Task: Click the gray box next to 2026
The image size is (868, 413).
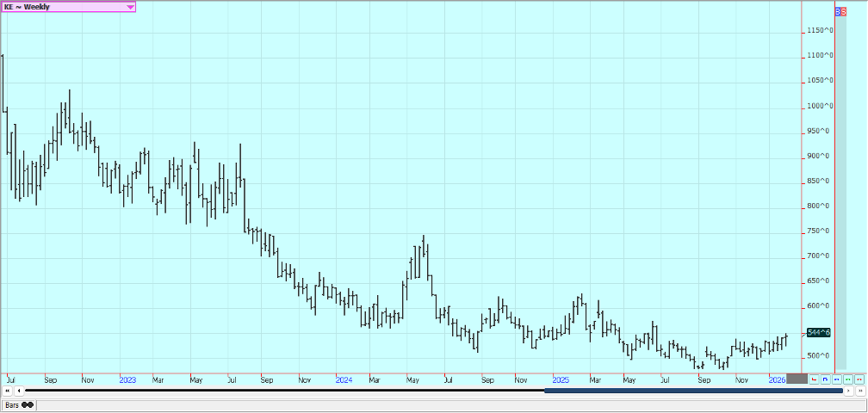Action: point(797,379)
